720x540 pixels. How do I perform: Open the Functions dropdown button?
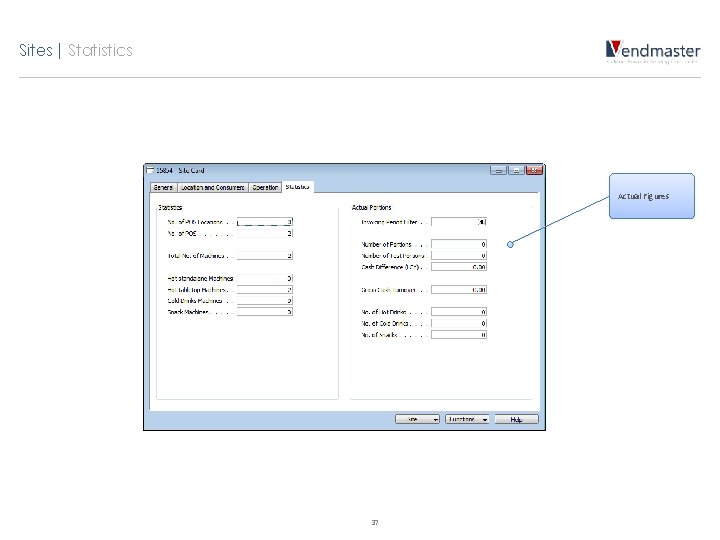(x=467, y=419)
